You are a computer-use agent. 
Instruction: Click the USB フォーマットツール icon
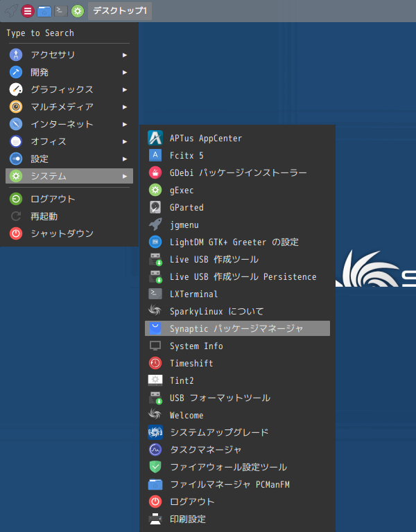pos(155,398)
